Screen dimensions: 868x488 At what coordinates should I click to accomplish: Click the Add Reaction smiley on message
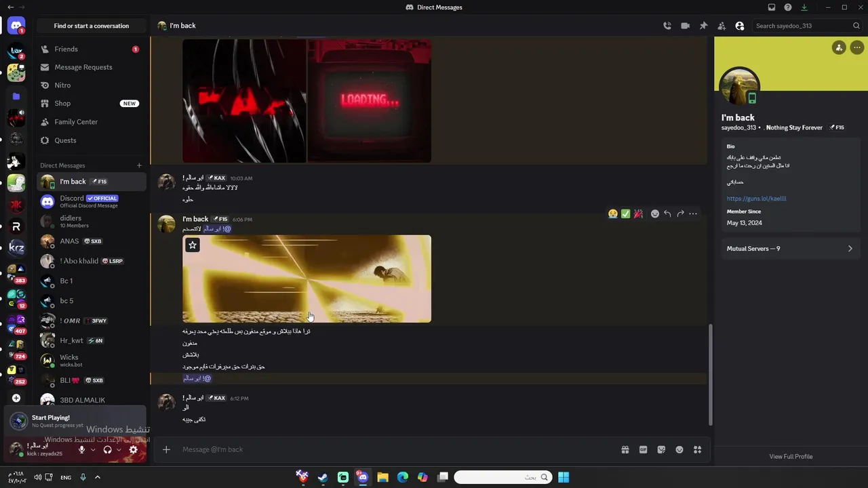(655, 213)
